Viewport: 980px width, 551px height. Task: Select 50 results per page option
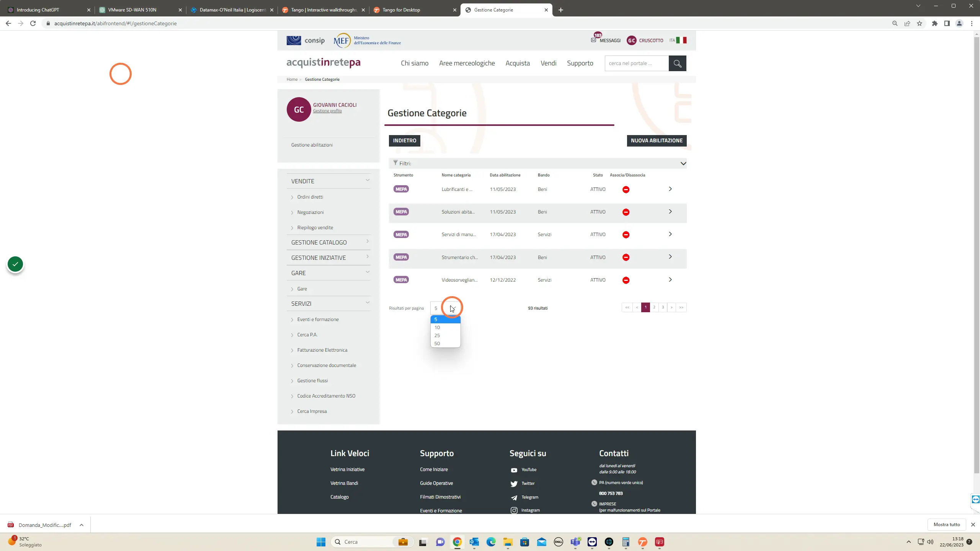(445, 344)
